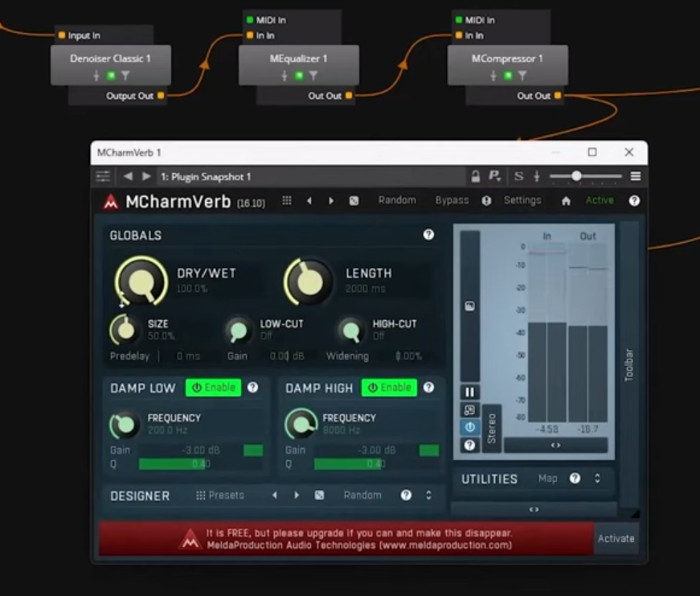Click the panic icon next to Bypass

click(x=486, y=201)
